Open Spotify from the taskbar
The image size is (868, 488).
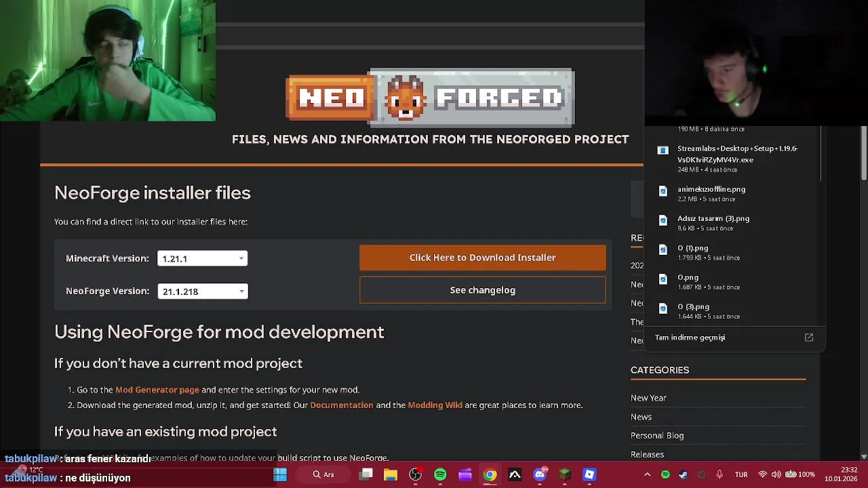click(440, 474)
